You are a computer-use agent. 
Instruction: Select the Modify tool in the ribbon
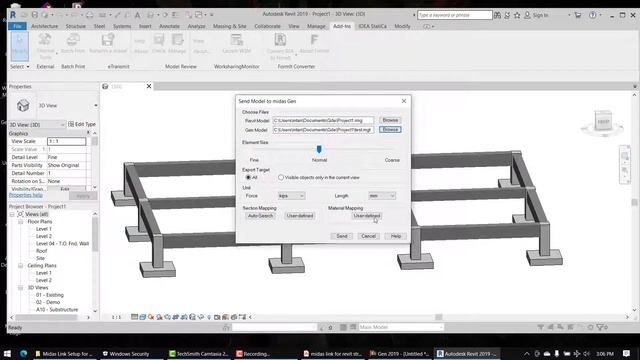(x=20, y=46)
